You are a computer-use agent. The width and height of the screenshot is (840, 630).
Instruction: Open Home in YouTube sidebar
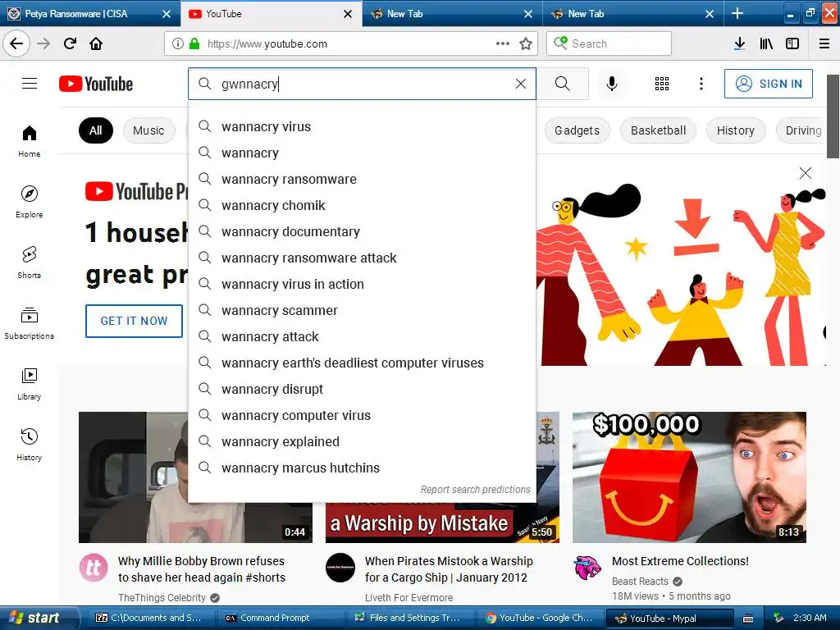30,141
